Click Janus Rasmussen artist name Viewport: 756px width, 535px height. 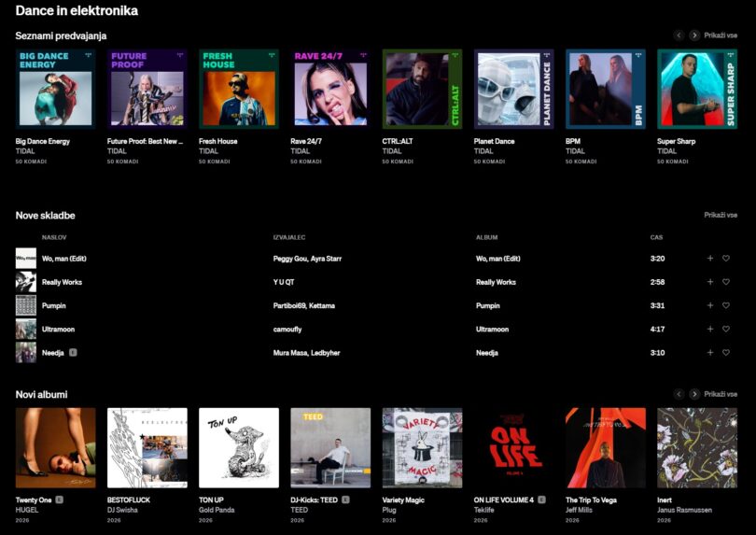tap(684, 510)
